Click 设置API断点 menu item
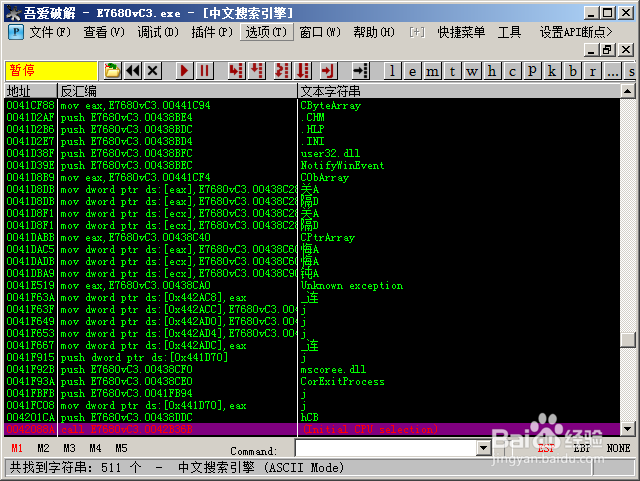Viewport: 640px width, 481px height. click(576, 32)
